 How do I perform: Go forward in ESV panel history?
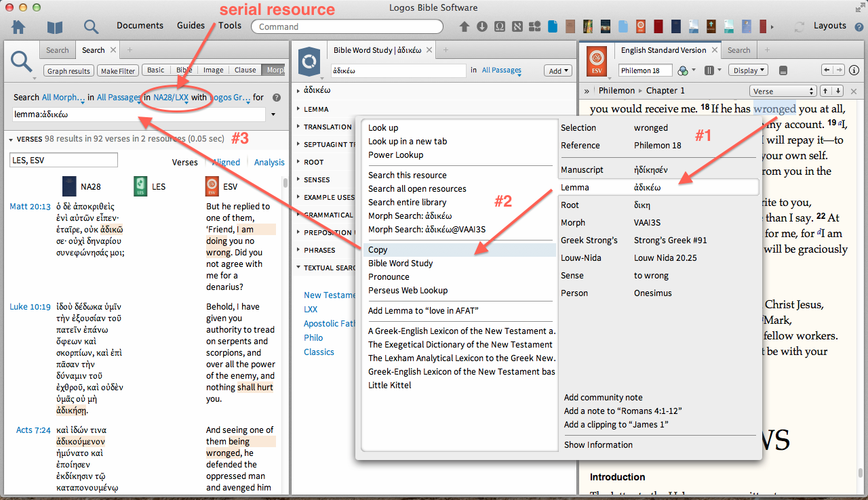pos(840,70)
